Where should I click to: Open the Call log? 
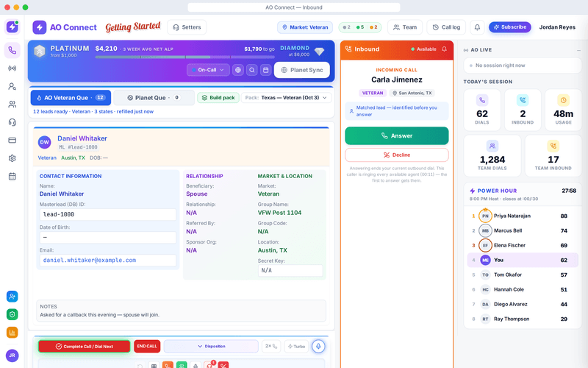point(446,27)
